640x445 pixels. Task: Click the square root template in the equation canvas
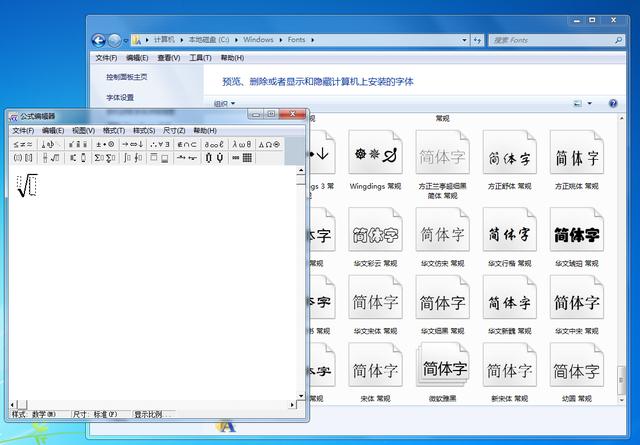pos(27,185)
